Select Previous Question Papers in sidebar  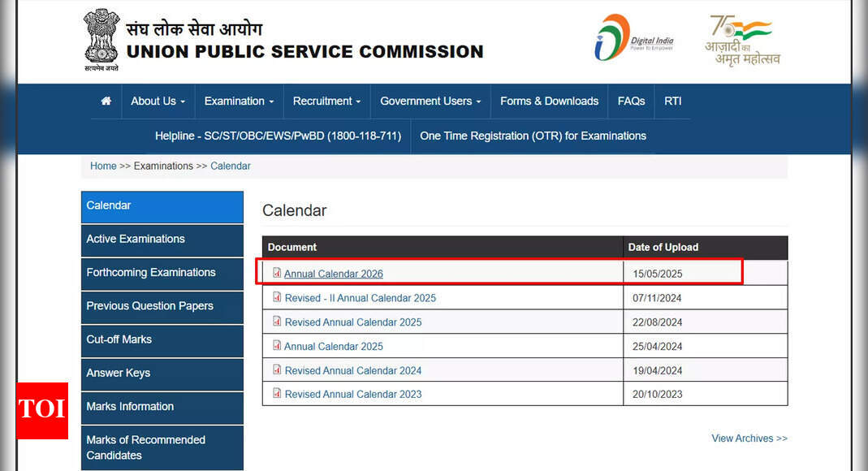click(150, 306)
